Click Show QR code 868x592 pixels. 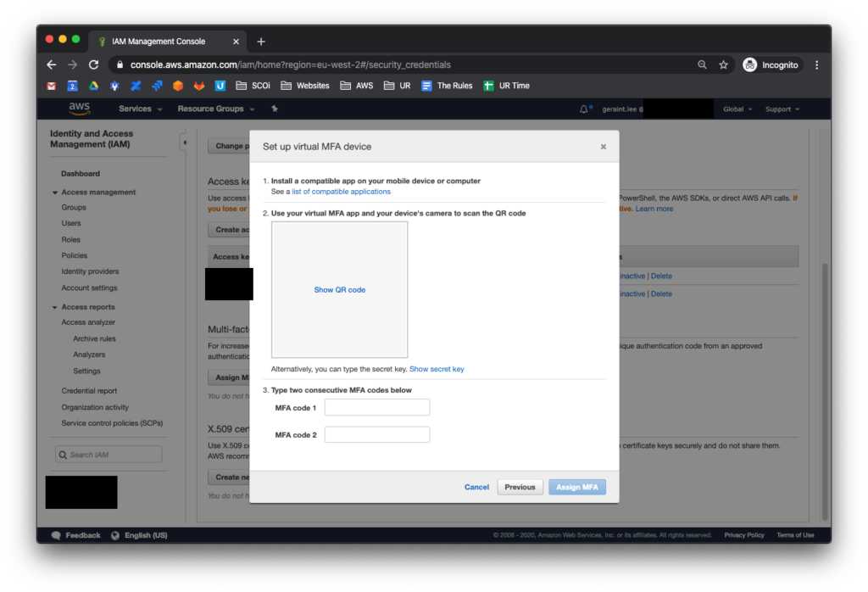339,290
